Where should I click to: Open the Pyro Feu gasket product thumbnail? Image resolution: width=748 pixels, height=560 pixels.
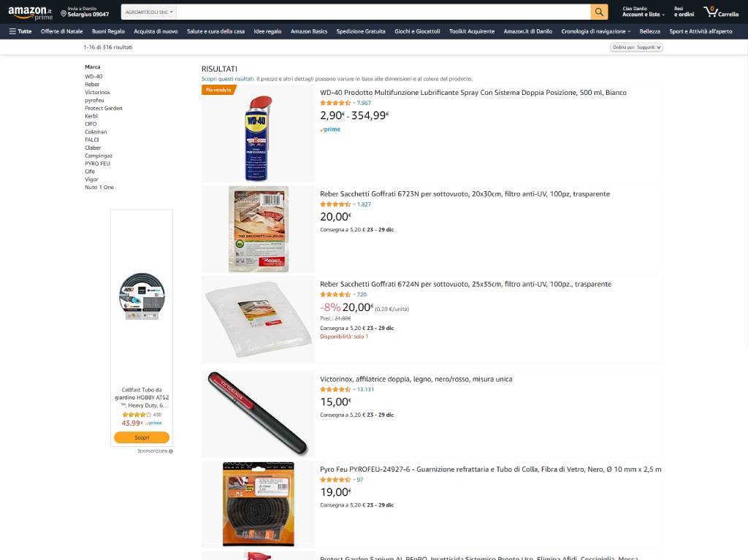258,505
